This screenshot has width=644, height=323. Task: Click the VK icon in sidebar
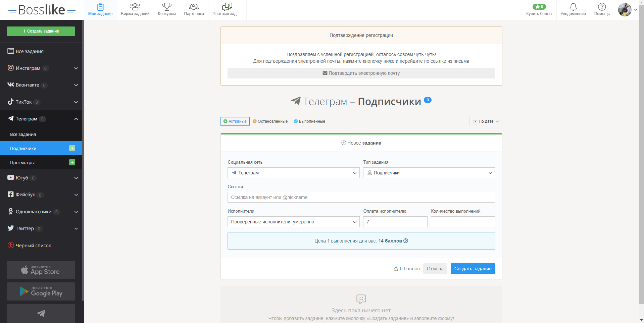point(11,85)
